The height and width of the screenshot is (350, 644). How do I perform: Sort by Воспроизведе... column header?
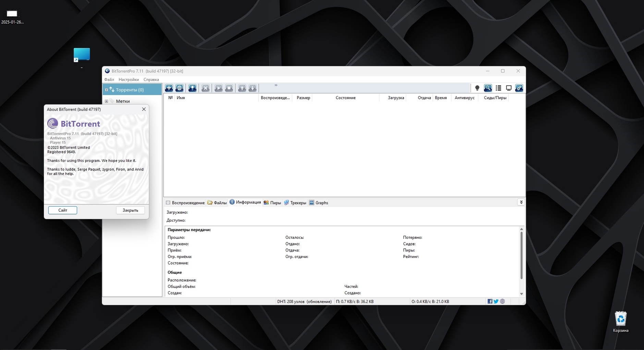275,98
